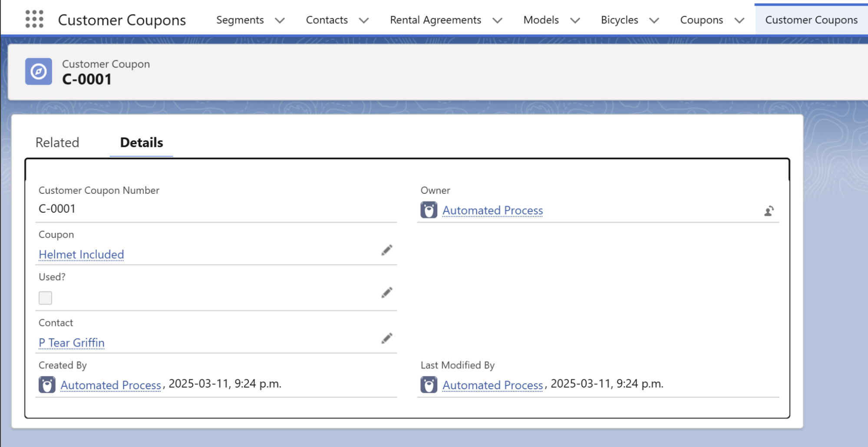Expand the Coupons tab dropdown chevron

[739, 20]
